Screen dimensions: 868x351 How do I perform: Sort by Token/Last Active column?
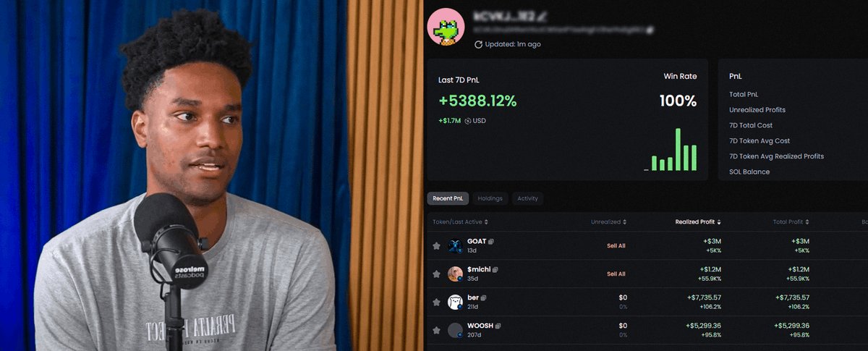461,222
